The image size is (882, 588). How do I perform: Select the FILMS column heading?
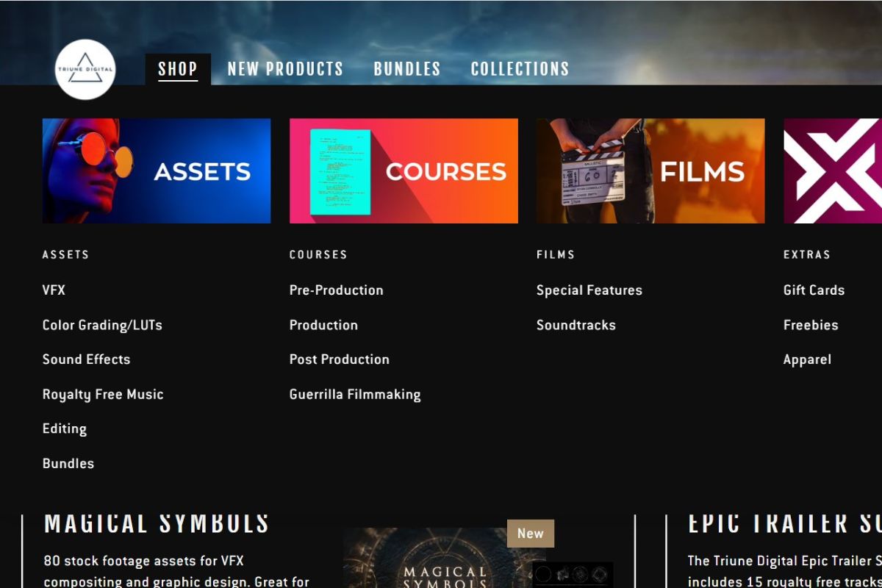pos(556,254)
